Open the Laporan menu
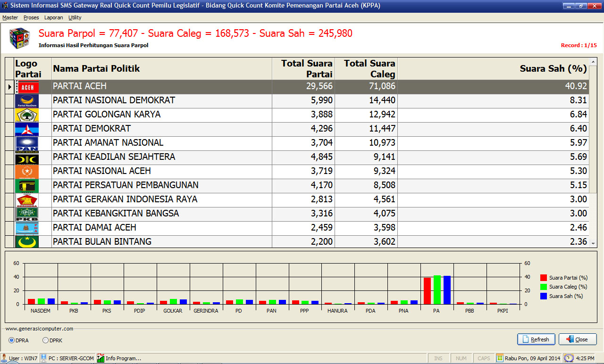 pos(53,17)
